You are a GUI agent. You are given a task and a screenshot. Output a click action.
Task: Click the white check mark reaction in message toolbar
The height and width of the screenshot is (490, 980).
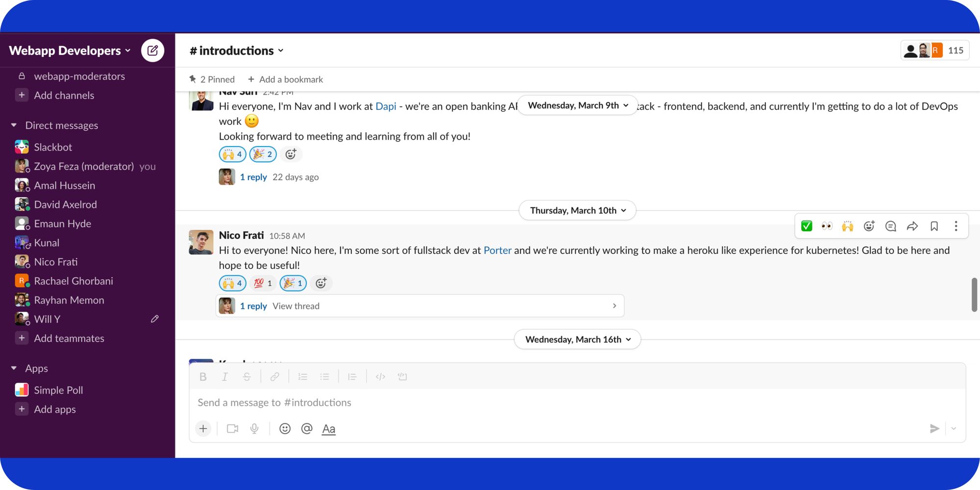pos(807,226)
